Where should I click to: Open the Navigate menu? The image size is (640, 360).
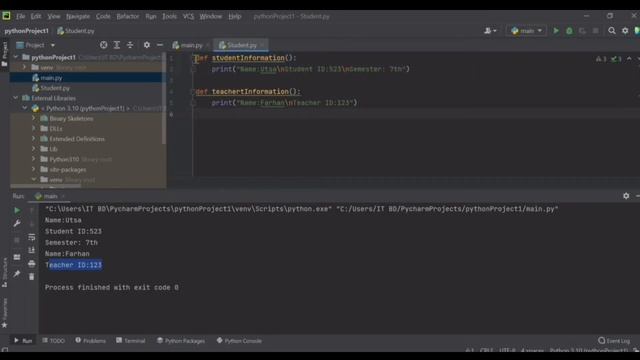78,16
